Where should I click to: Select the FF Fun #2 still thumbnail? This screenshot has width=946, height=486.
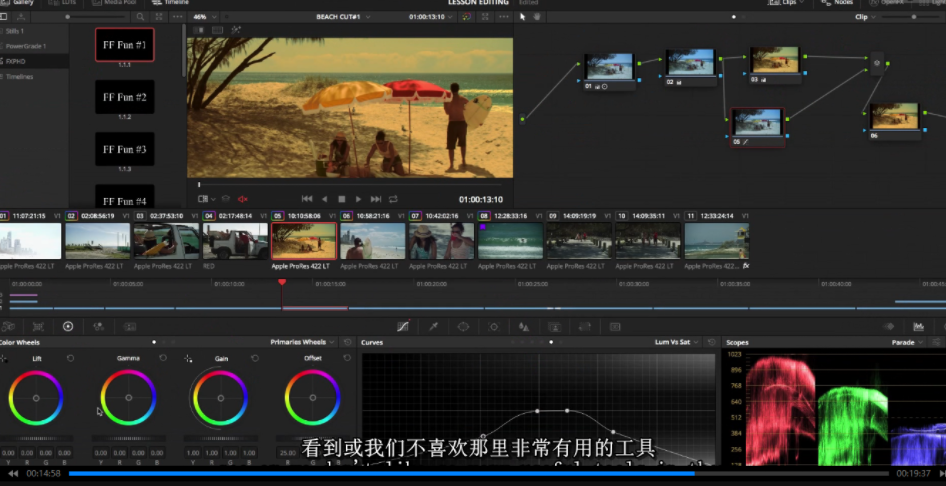click(125, 96)
